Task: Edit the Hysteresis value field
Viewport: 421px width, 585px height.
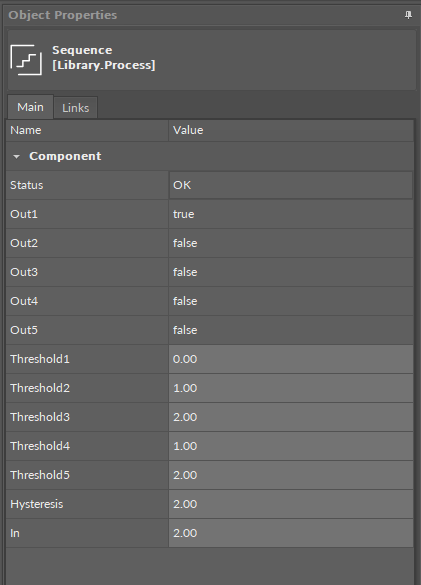Action: click(291, 504)
